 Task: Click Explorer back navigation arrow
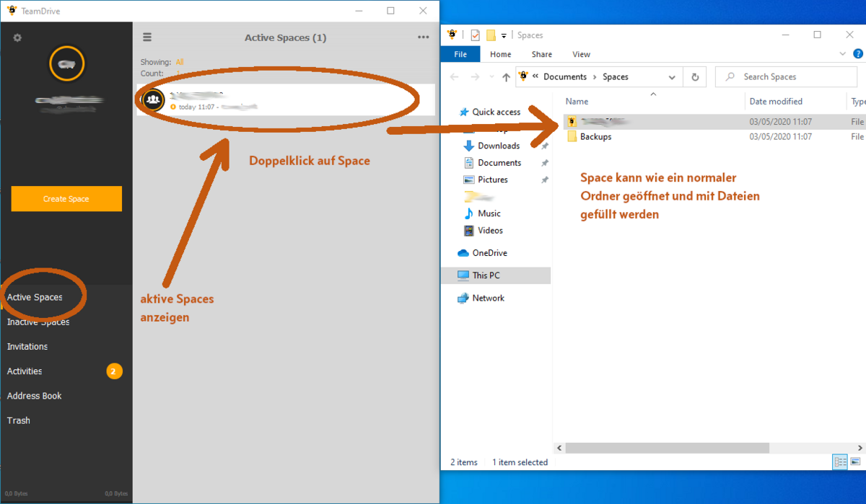coord(455,77)
